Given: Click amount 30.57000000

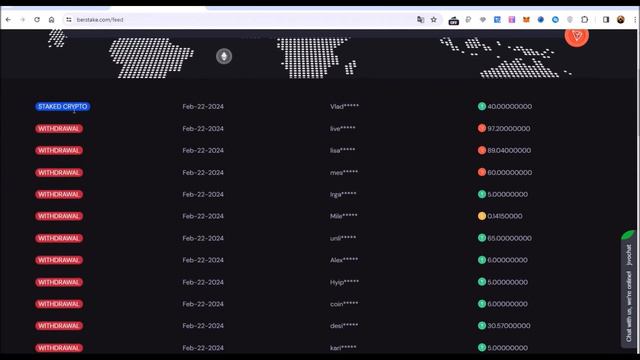Looking at the screenshot, I should click(509, 326).
